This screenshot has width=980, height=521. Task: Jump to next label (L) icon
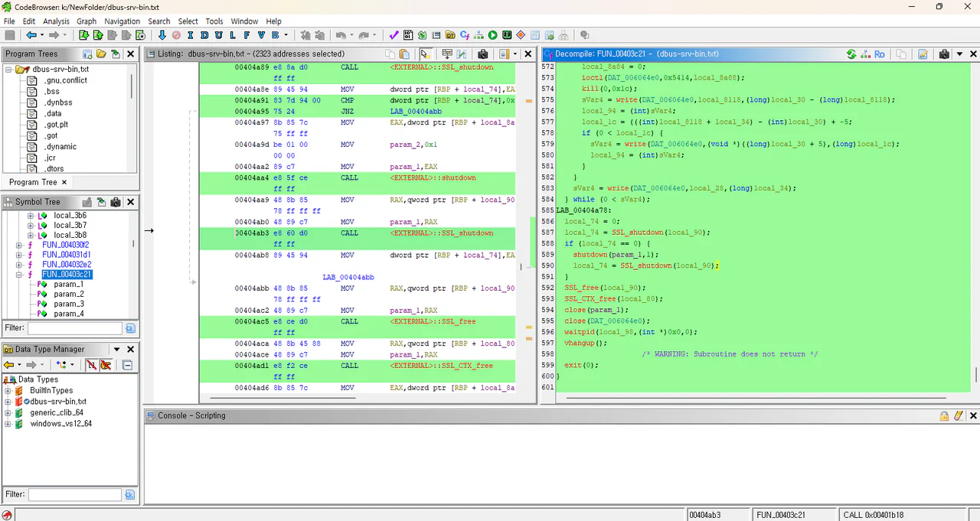pos(233,35)
